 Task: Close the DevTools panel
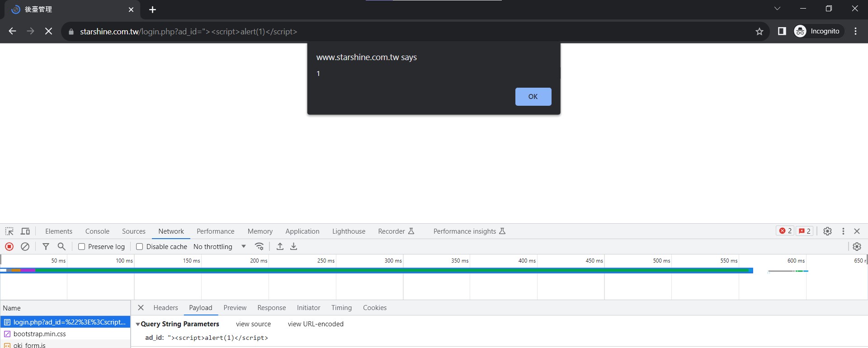857,231
